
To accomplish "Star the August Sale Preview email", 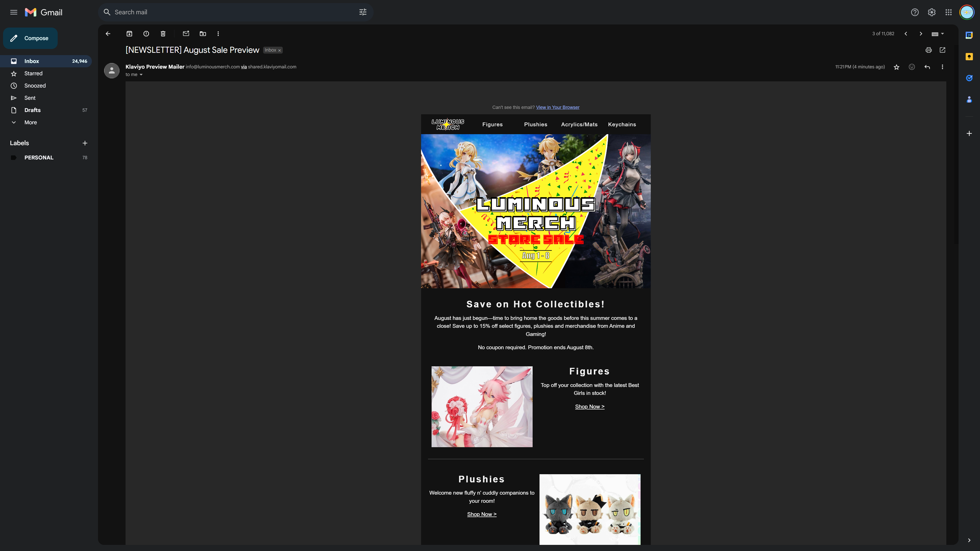I will tap(896, 67).
